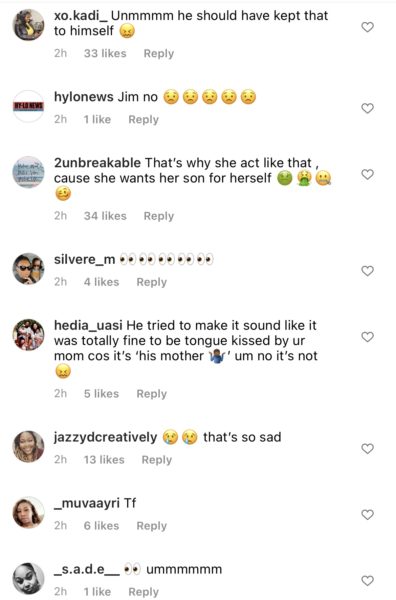396x600 pixels.
Task: Open silvere_m's profile avatar
Action: tap(29, 269)
